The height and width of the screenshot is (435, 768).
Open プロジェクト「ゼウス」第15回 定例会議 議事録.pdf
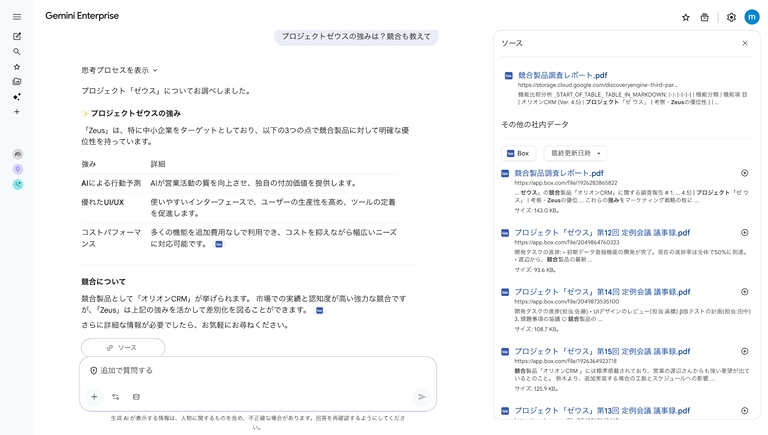[602, 351]
